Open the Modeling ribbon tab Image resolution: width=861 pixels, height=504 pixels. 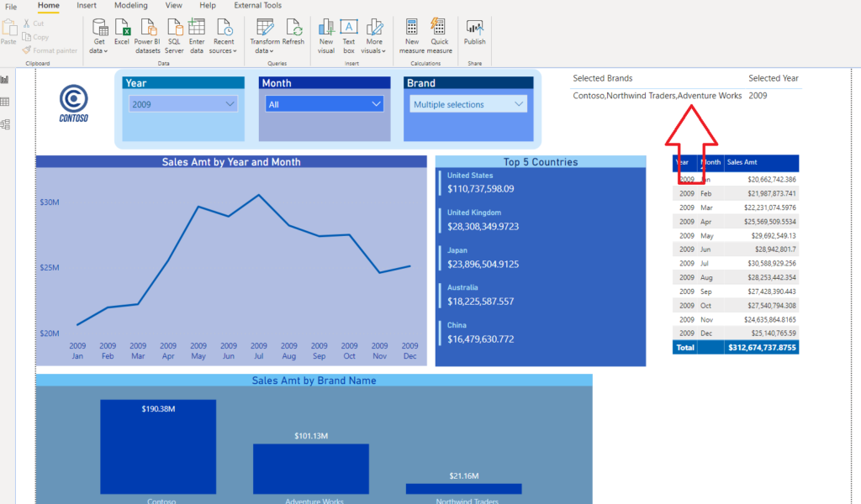click(130, 6)
